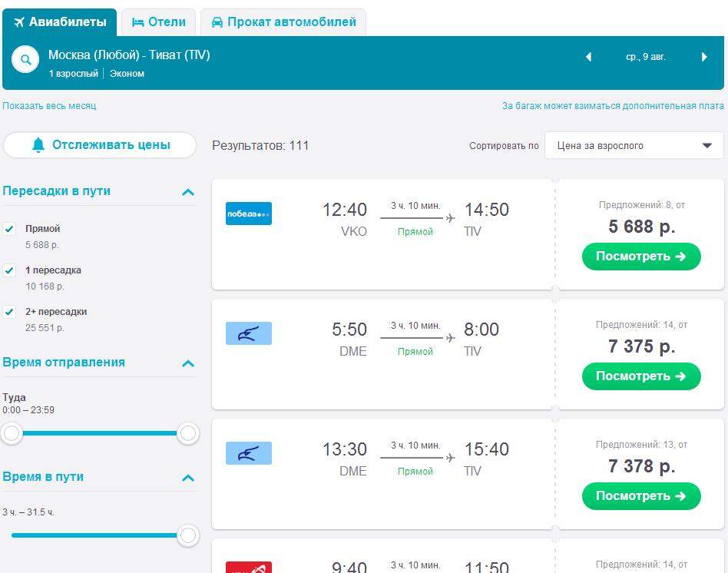Click the red airline logo on 9:40 flight
728x573 pixels.
[x=249, y=568]
